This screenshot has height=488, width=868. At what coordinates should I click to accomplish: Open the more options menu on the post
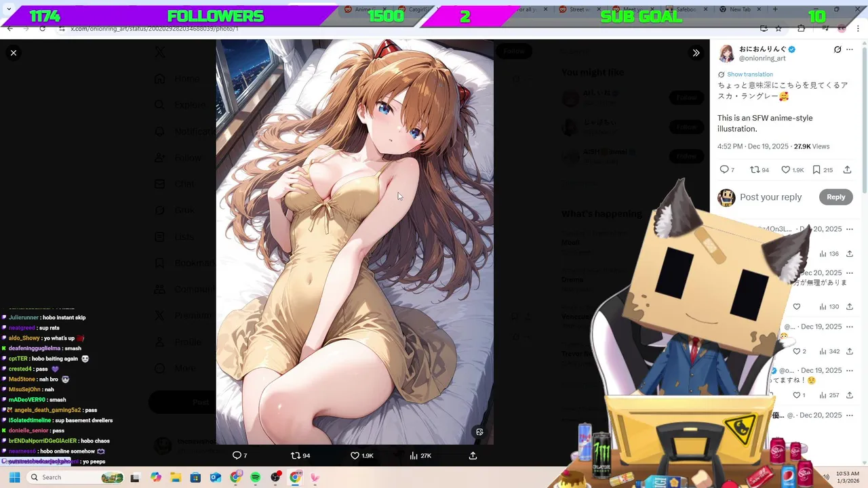point(850,49)
